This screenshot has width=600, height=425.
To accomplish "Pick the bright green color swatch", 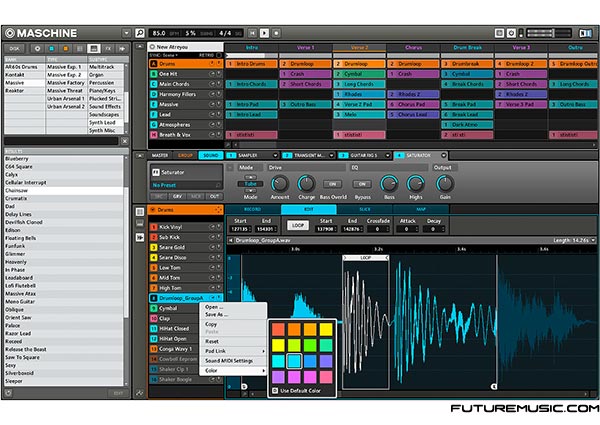I will (310, 345).
